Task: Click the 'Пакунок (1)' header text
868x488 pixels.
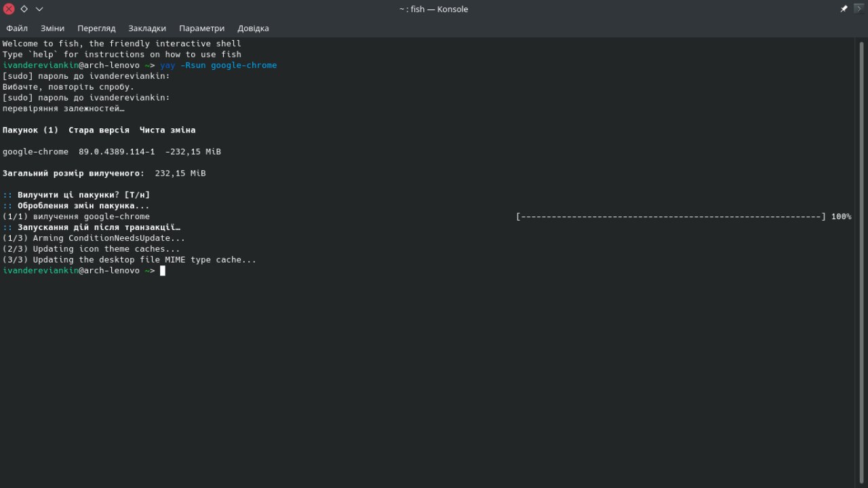Action: (31, 130)
